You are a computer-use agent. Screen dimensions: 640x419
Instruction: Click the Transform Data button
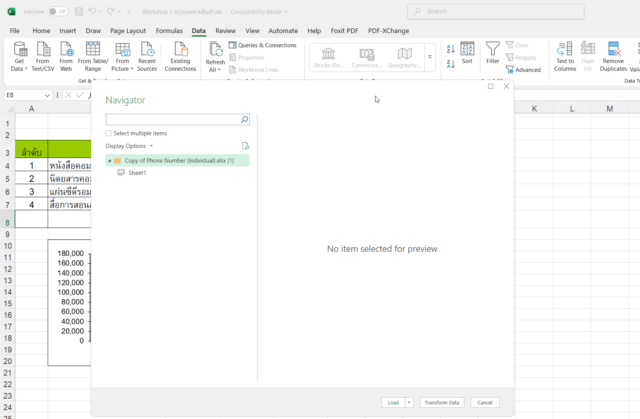point(442,403)
